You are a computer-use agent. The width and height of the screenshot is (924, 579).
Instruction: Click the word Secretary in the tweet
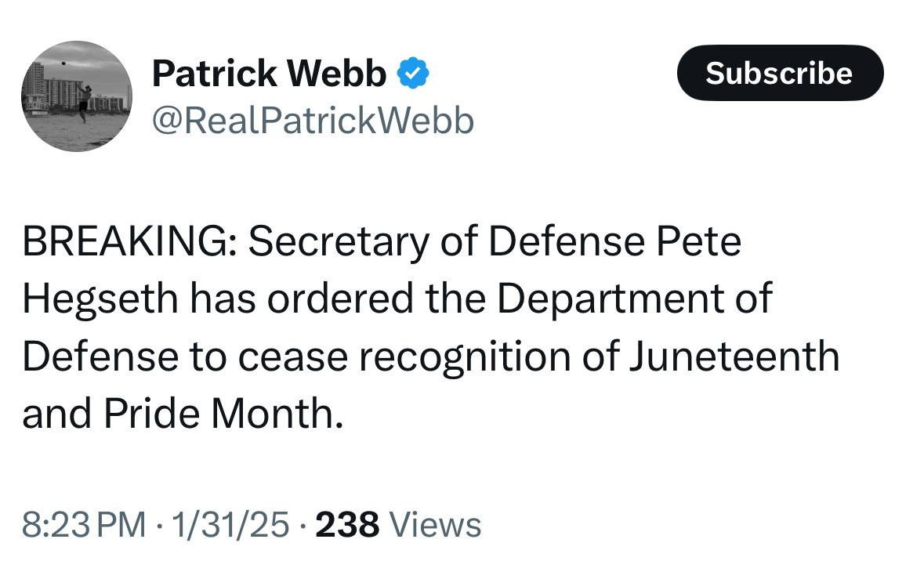[338, 242]
